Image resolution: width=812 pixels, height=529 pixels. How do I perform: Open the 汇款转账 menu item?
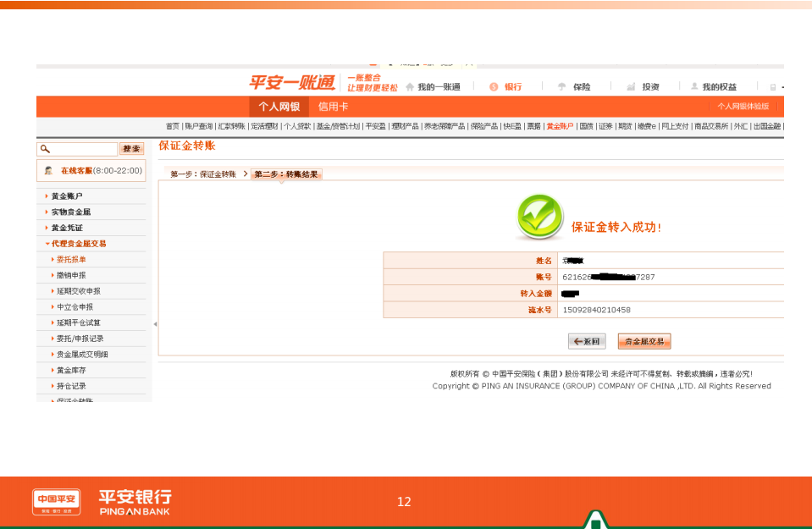(x=231, y=126)
